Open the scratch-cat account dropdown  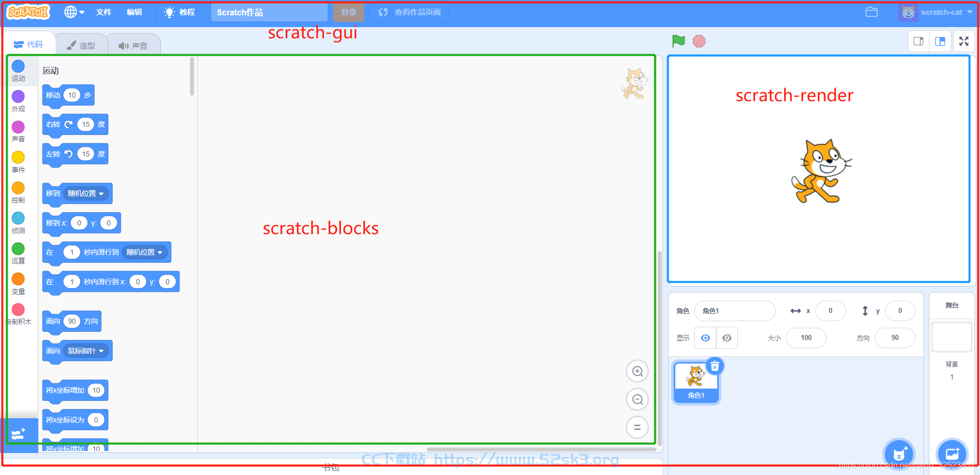pyautogui.click(x=936, y=12)
